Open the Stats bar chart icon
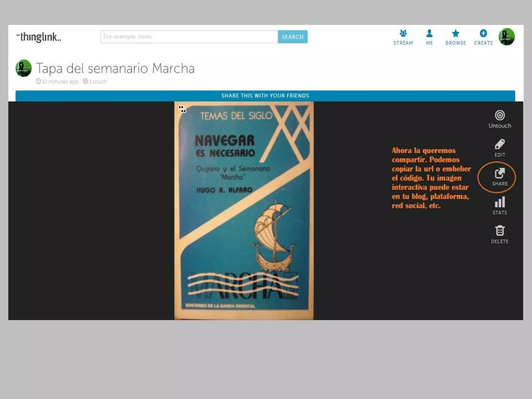Screen dimensions: 532x399 click(500, 202)
